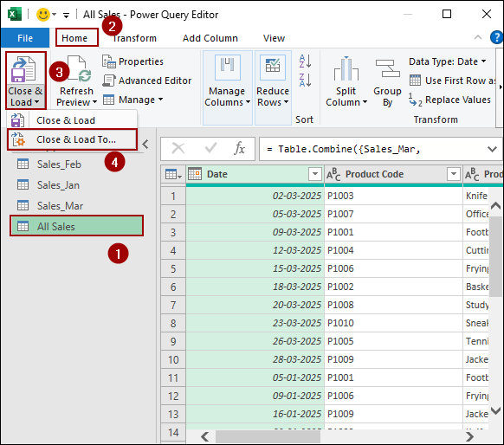This screenshot has height=445, width=504.
Task: Click the cell P1010
Action: [x=393, y=323]
